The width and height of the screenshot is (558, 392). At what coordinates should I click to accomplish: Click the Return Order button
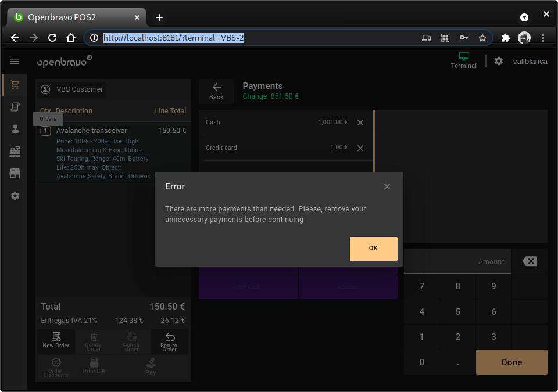[169, 341]
